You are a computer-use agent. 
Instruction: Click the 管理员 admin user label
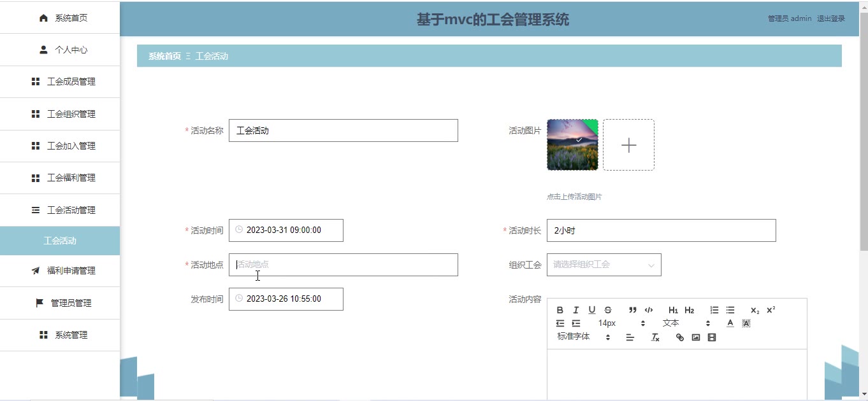click(x=790, y=18)
